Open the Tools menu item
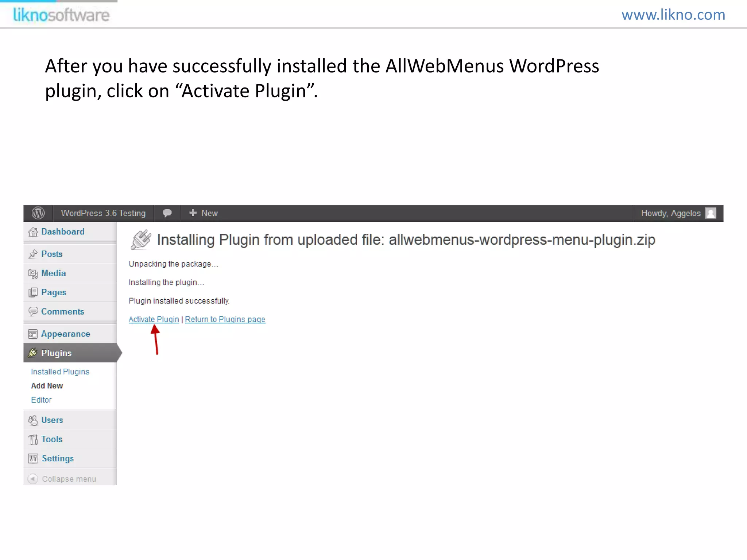Image resolution: width=747 pixels, height=560 pixels. tap(52, 439)
